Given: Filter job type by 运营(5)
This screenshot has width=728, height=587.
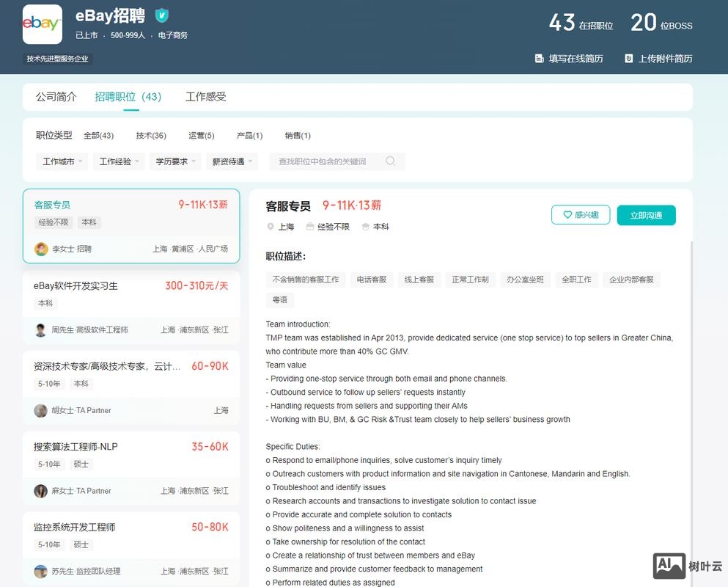Looking at the screenshot, I should [201, 136].
